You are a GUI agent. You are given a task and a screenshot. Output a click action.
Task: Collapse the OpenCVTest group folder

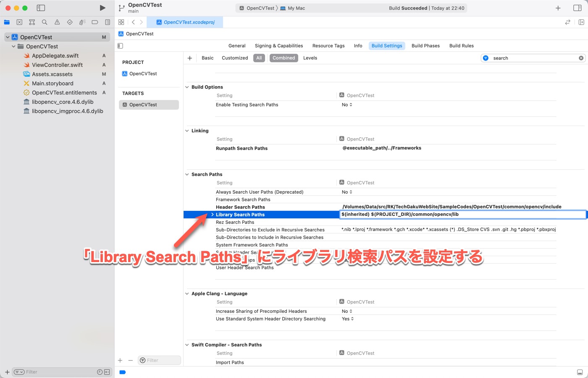tap(13, 47)
